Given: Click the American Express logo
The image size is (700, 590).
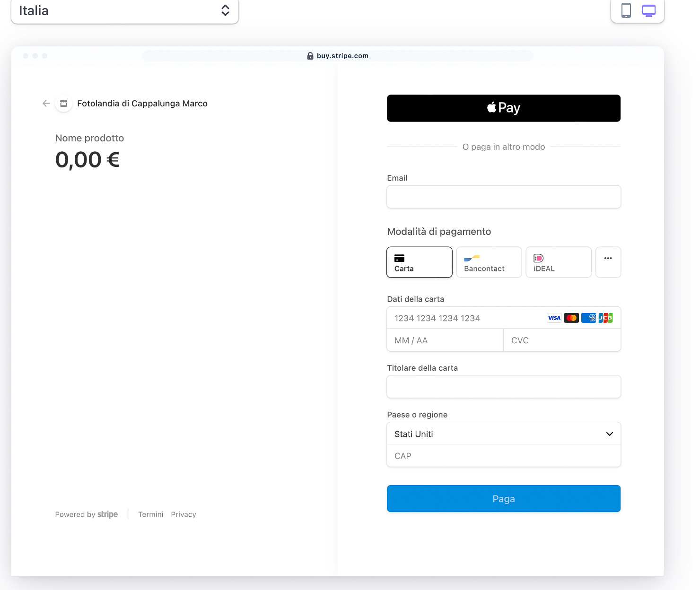Looking at the screenshot, I should pyautogui.click(x=589, y=318).
